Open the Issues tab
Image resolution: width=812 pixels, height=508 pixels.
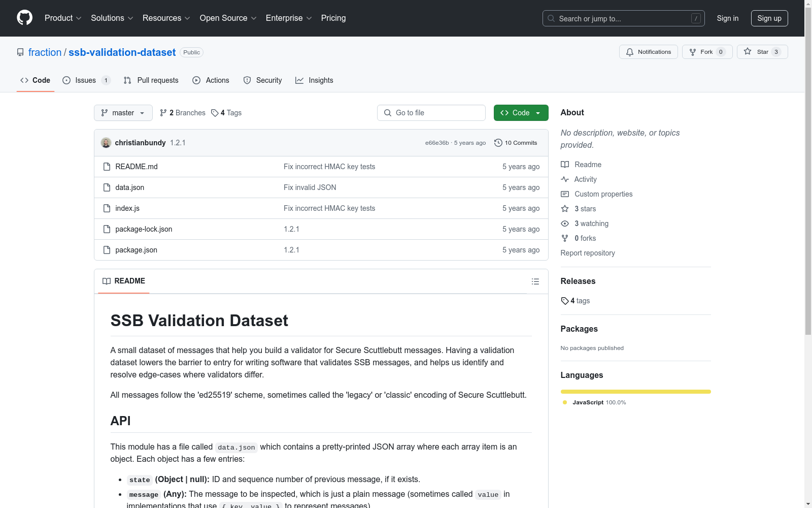86,80
